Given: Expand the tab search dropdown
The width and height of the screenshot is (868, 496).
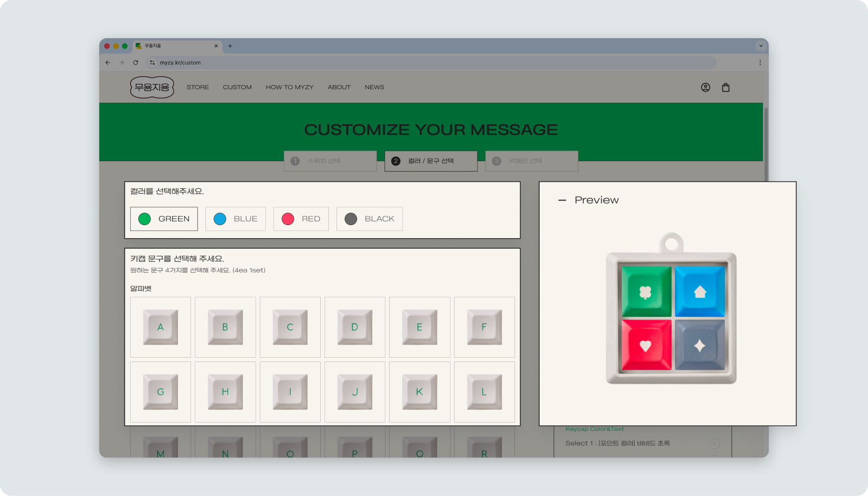Looking at the screenshot, I should (761, 46).
